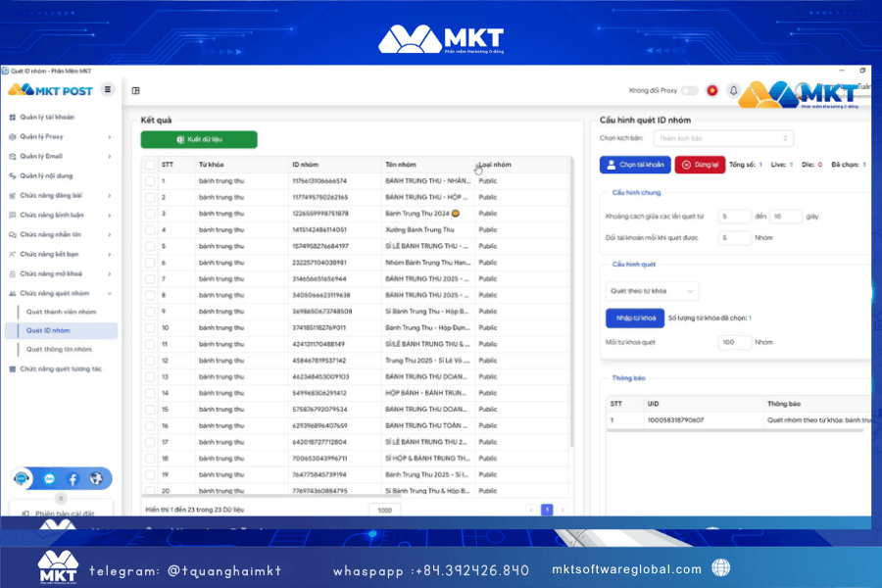882x588 pixels.
Task: Expand the Quản lý Proxy menu
Action: tap(61, 136)
